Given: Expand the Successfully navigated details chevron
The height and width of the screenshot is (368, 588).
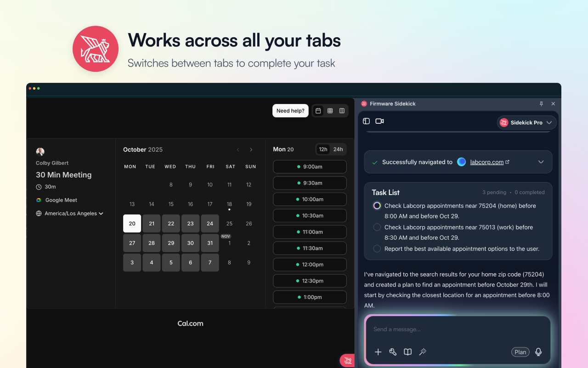Looking at the screenshot, I should (x=541, y=162).
